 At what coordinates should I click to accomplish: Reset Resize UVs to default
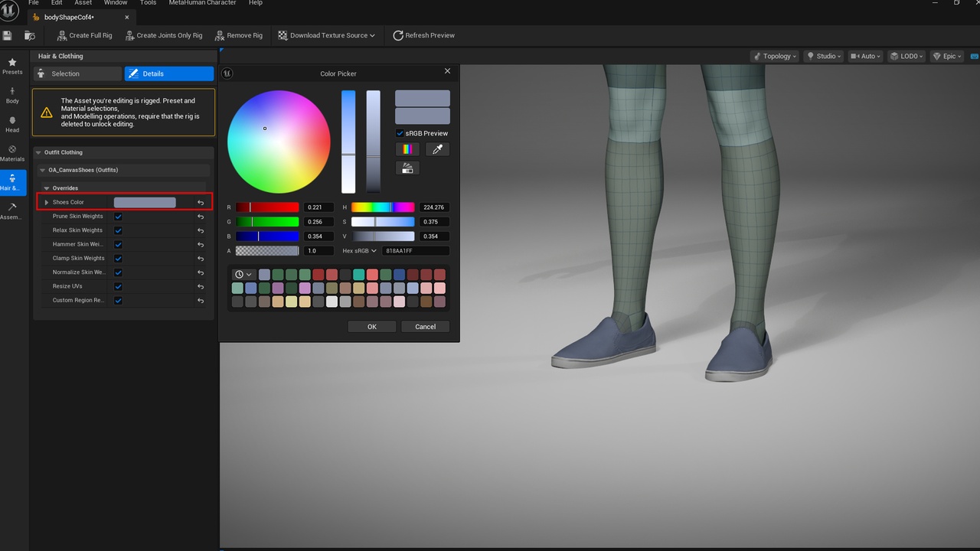pos(201,286)
